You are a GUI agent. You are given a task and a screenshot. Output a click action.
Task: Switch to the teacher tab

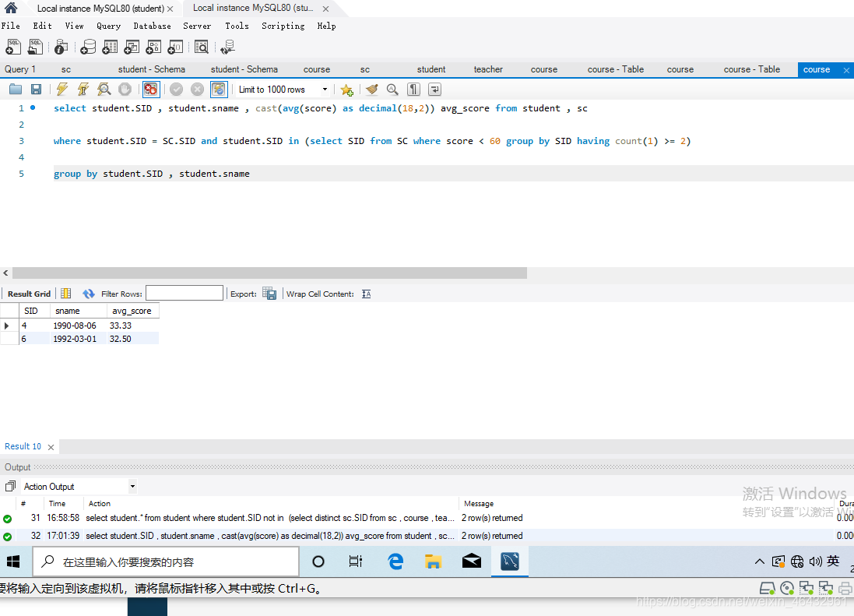[x=488, y=69]
